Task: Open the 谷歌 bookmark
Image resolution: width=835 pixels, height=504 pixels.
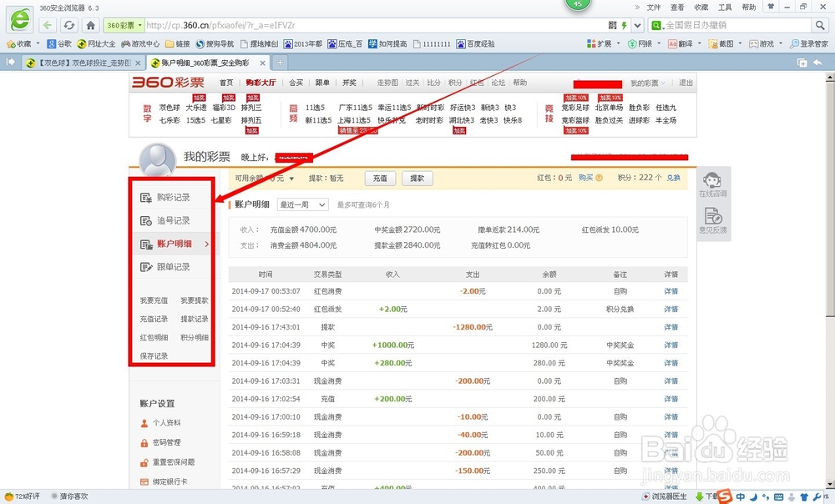Action: [59, 43]
